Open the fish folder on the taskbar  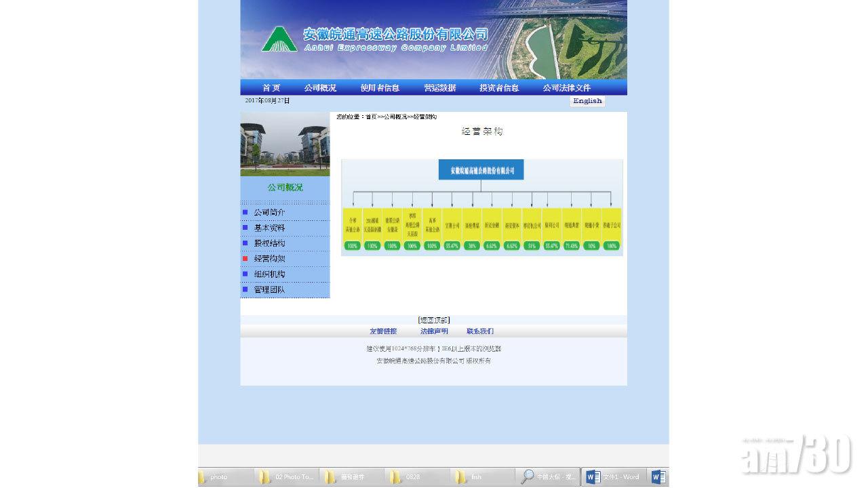pos(475,476)
